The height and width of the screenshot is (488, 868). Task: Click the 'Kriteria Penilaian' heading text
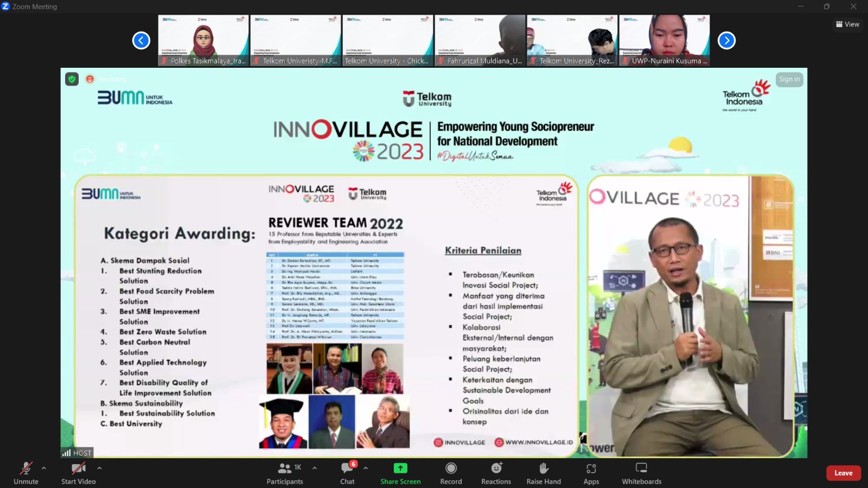[483, 251]
